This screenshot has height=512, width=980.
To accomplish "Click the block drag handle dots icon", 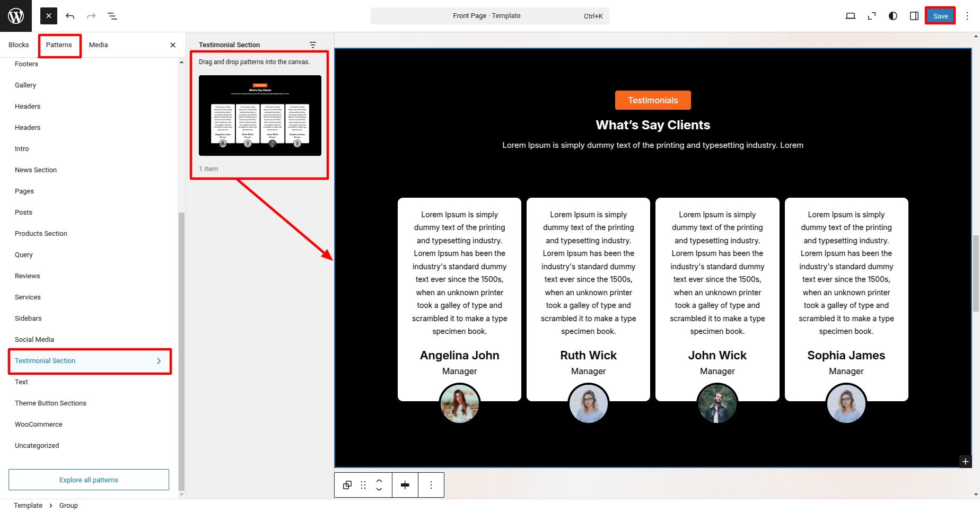I will coord(363,485).
